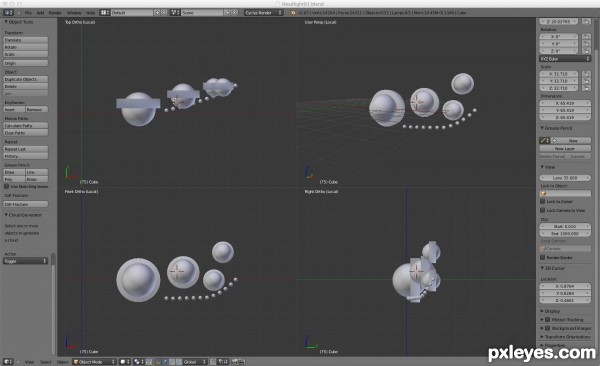The height and width of the screenshot is (366, 600).
Task: Open the 3D View editor type icon
Action: [8, 361]
